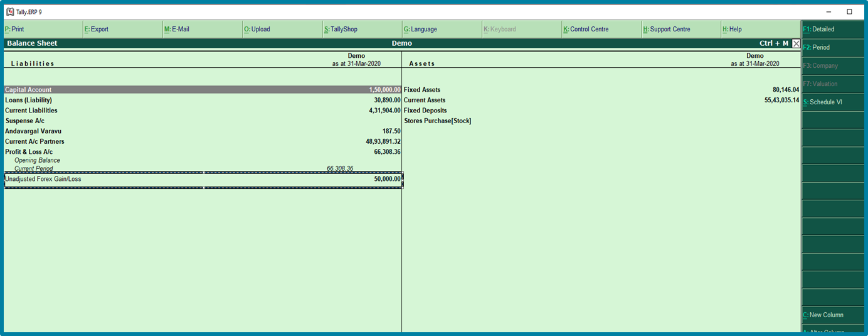This screenshot has width=868, height=336.
Task: Click the 55,43,035.14 current assets amount
Action: [x=781, y=100]
